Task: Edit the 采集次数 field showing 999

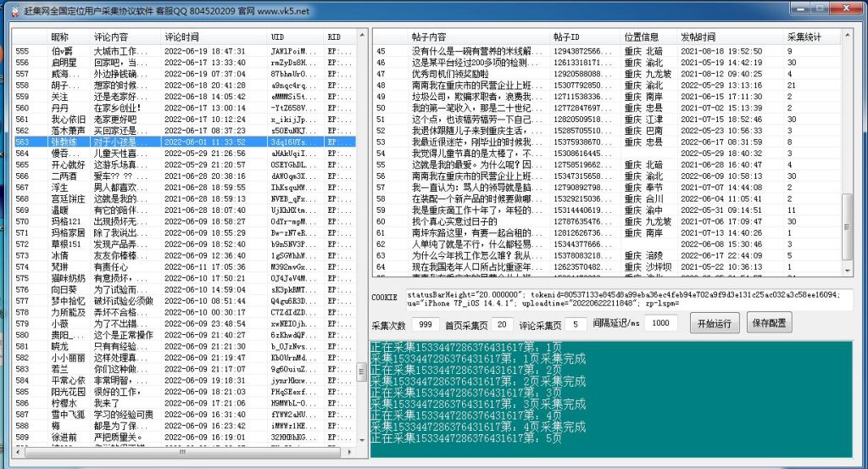Action: (426, 325)
